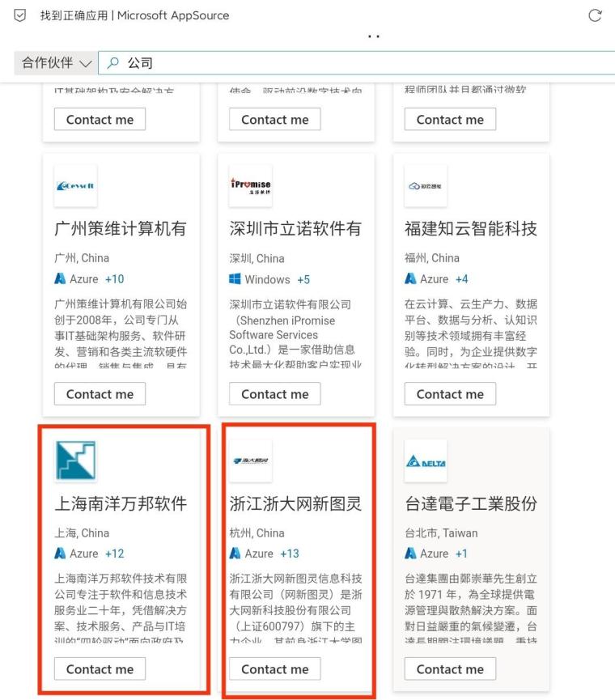The height and width of the screenshot is (700, 615).
Task: Open the 福建知云智能科技 title link
Action: point(470,229)
